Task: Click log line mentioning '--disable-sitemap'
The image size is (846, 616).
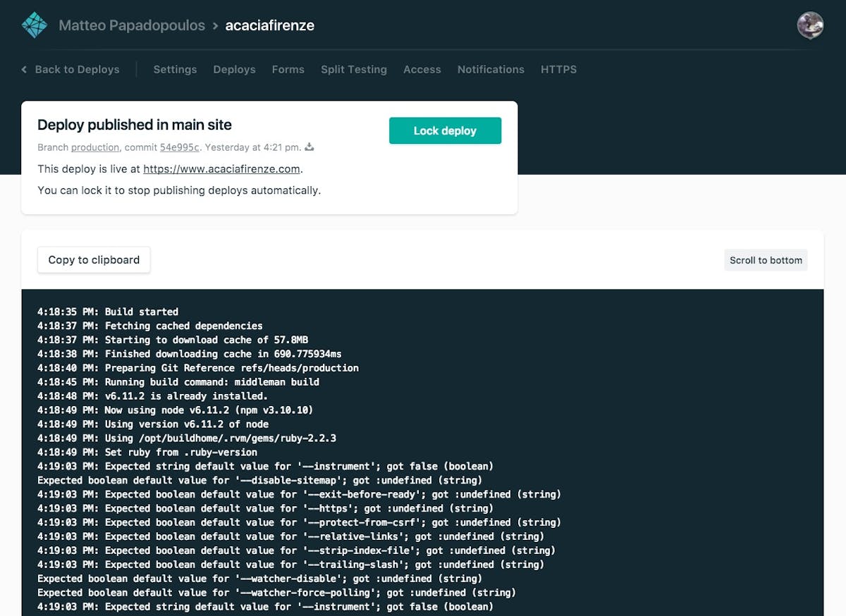Action: (260, 481)
